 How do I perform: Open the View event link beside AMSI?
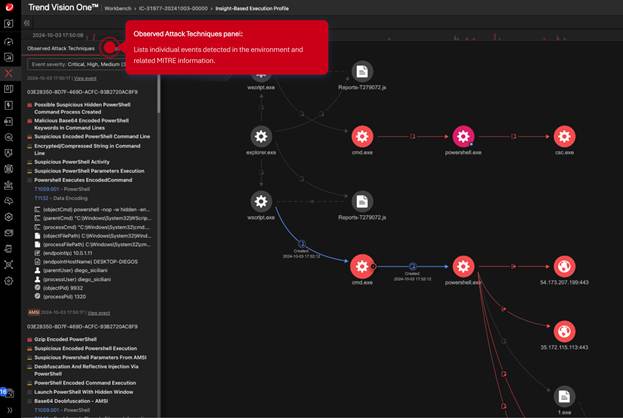[x=99, y=313]
